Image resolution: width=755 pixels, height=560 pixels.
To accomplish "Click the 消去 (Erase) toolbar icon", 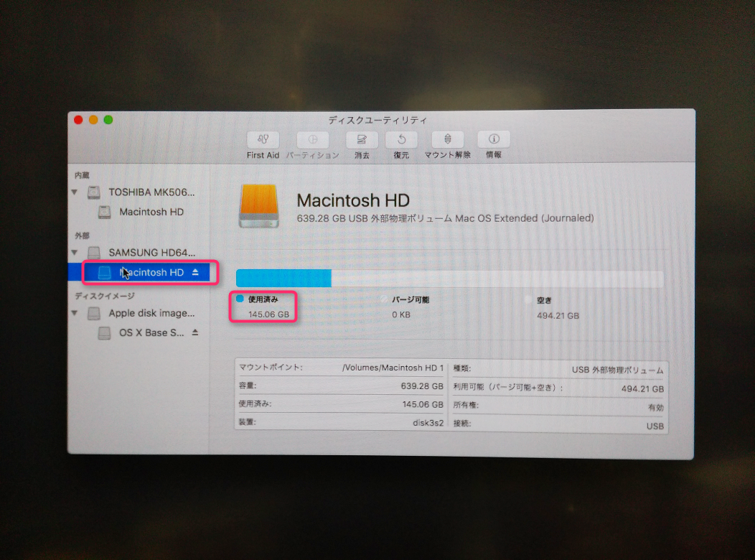I will [x=362, y=140].
